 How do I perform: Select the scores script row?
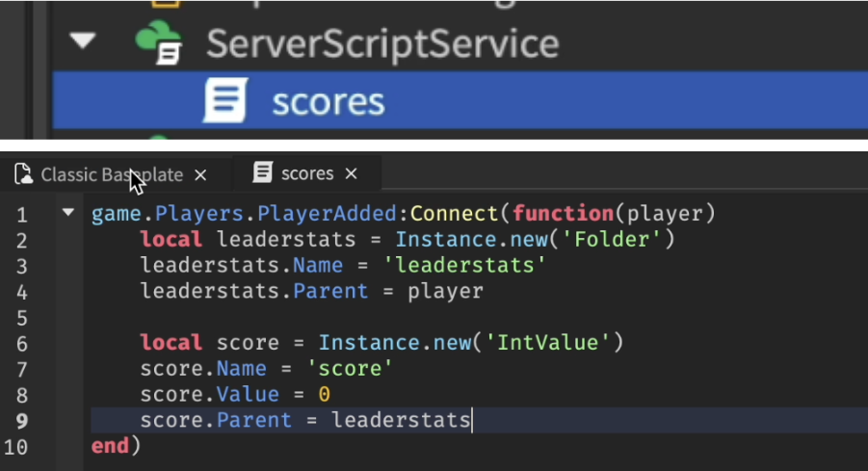pyautogui.click(x=460, y=101)
